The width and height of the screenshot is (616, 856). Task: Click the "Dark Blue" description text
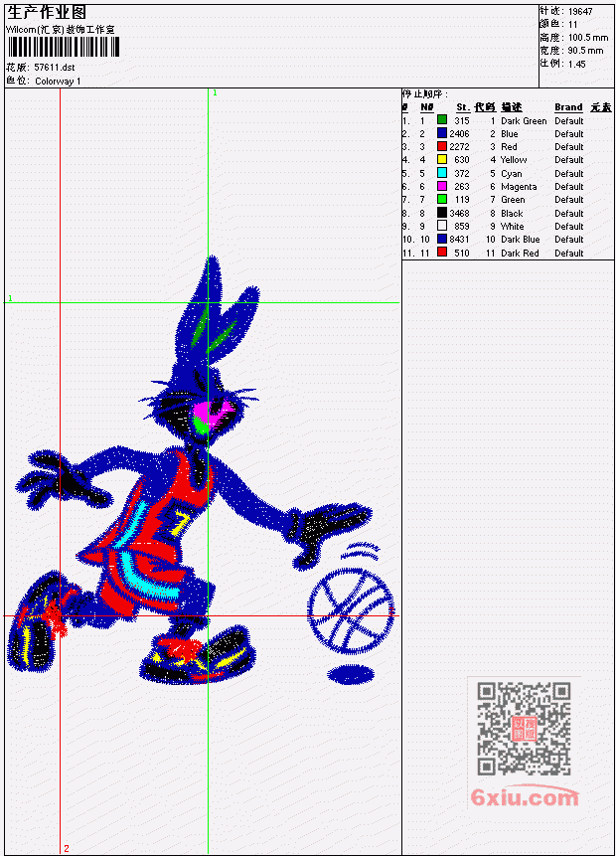tap(521, 240)
